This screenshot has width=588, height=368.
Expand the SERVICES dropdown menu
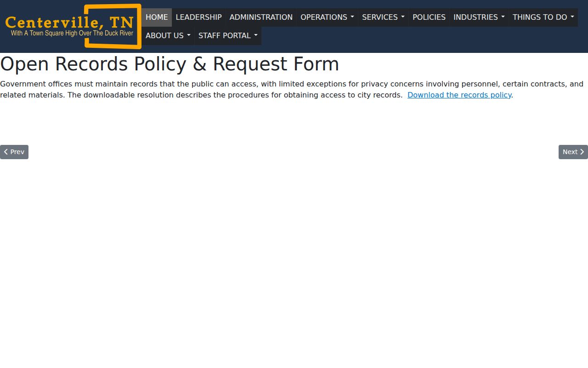tap(383, 17)
